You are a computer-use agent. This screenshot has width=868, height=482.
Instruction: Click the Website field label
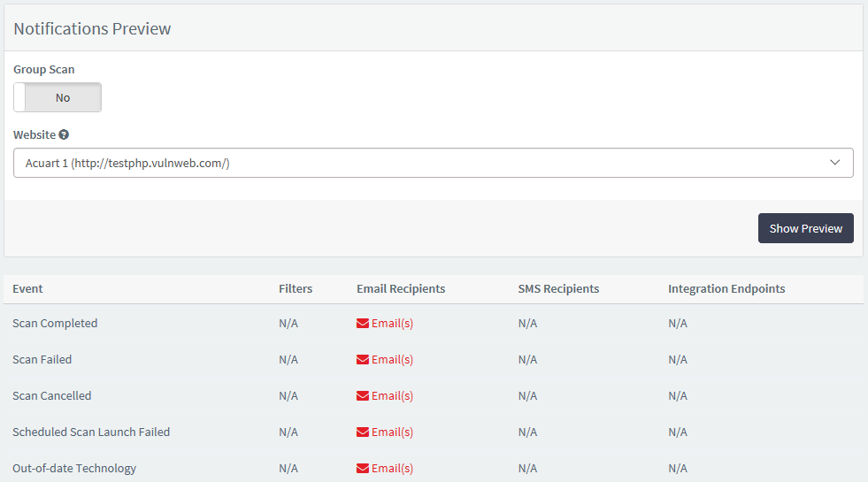pos(35,134)
